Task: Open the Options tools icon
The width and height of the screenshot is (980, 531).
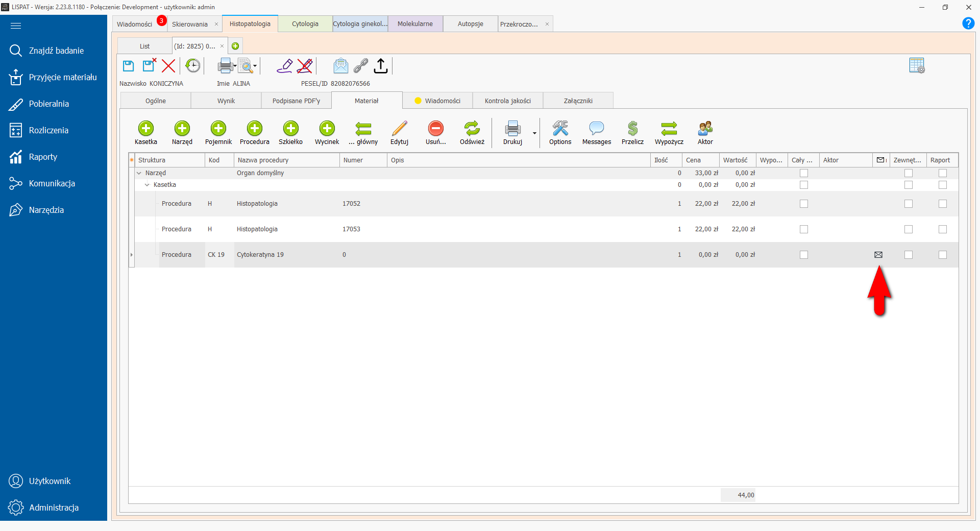Action: (x=560, y=128)
